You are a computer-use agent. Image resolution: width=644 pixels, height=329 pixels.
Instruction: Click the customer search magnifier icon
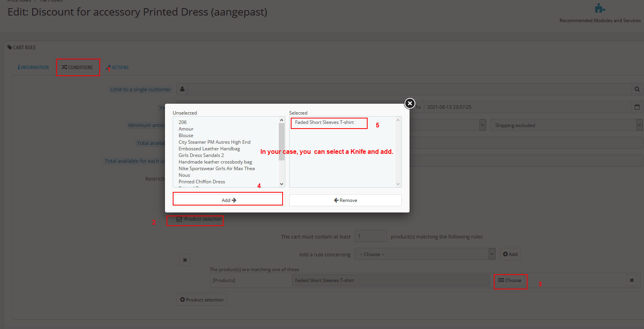point(637,89)
